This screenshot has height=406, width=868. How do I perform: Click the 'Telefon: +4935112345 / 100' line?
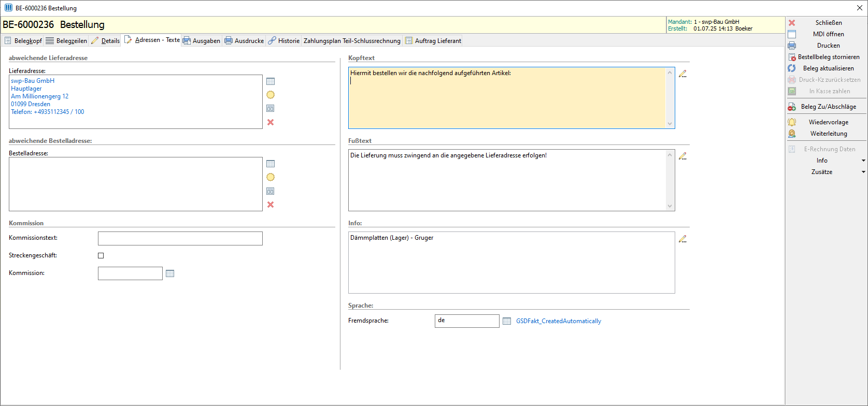click(x=48, y=112)
